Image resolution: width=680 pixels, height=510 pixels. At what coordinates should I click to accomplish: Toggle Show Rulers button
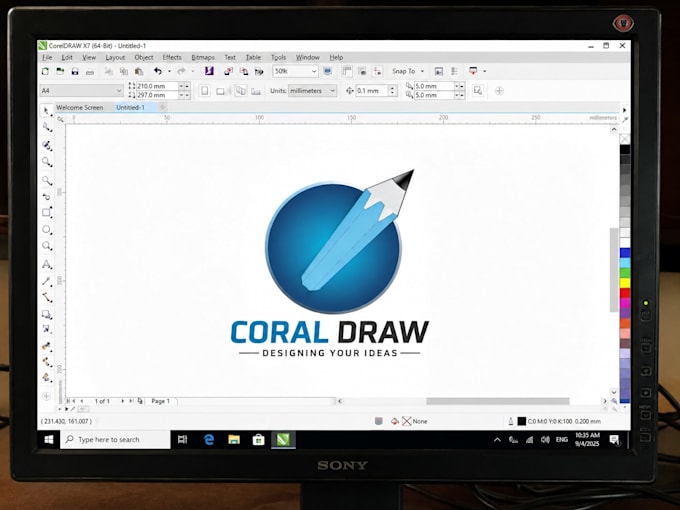(347, 71)
